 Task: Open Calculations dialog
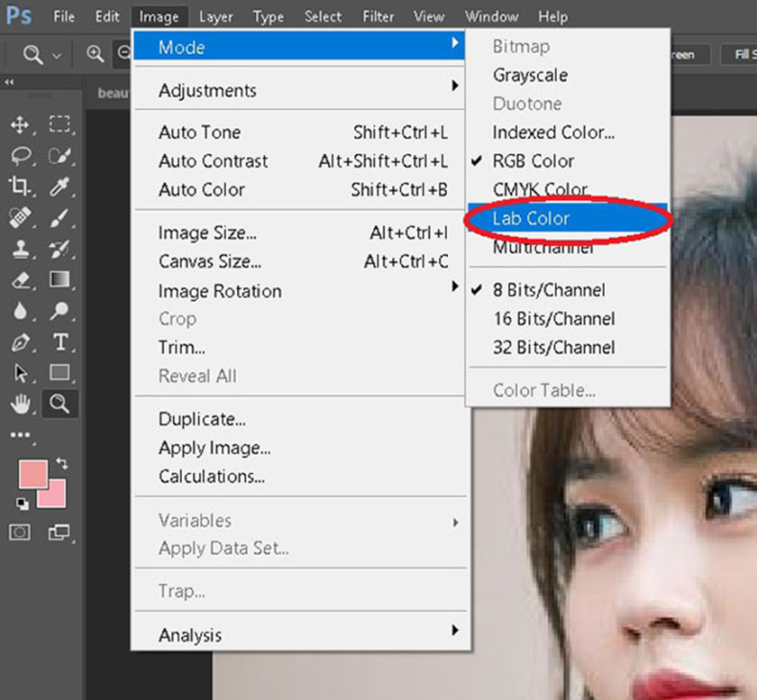pos(299,476)
